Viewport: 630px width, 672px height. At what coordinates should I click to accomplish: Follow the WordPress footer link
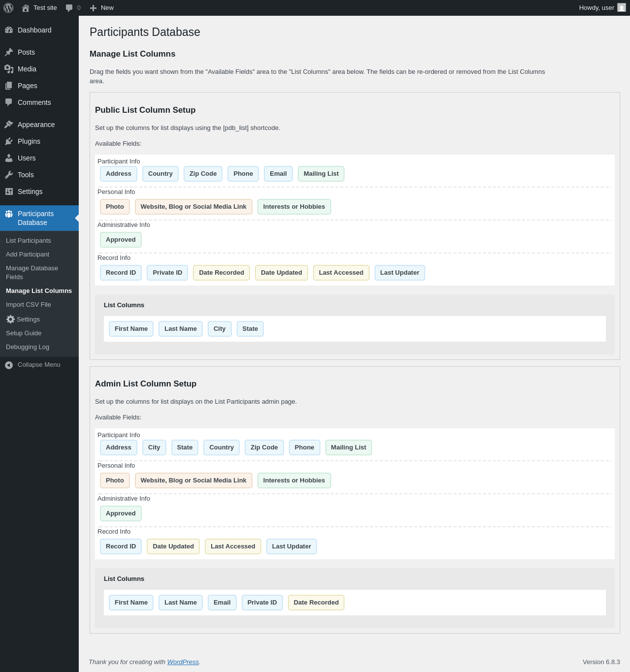[183, 662]
